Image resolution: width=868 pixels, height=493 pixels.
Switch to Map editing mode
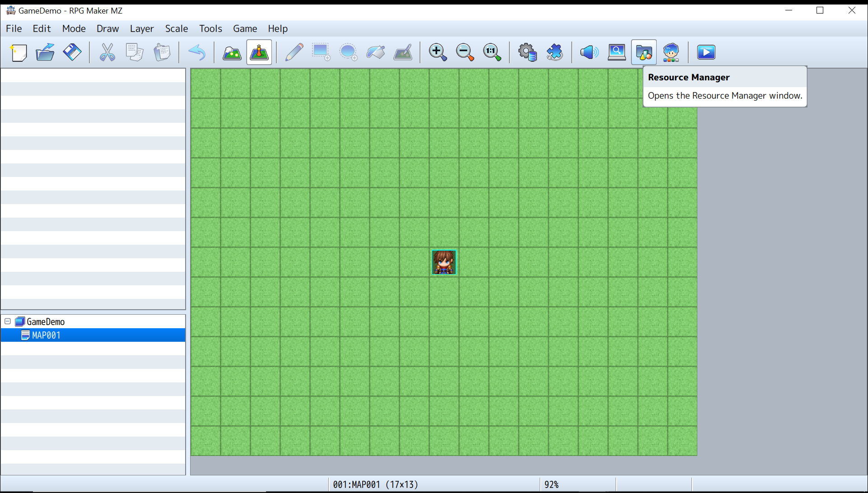[232, 52]
